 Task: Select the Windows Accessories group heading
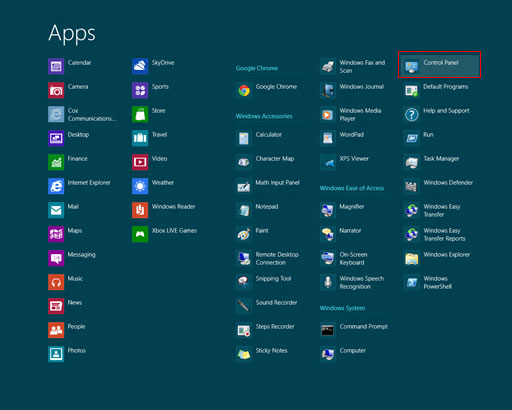point(264,116)
